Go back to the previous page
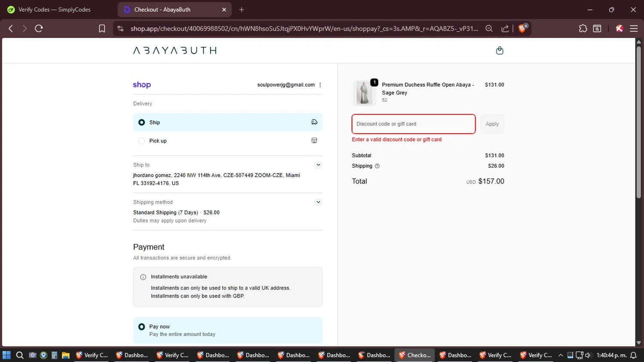644x362 pixels. 11,28
